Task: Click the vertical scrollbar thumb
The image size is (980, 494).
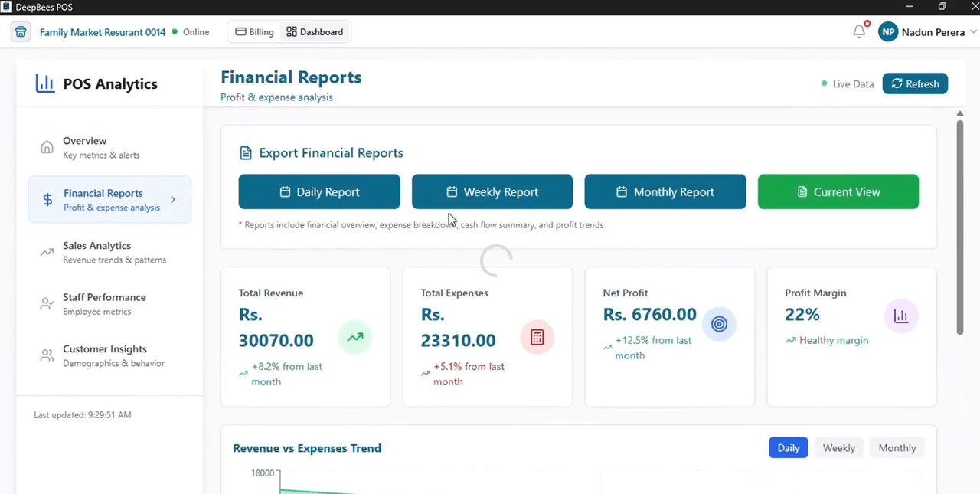Action: 960,227
